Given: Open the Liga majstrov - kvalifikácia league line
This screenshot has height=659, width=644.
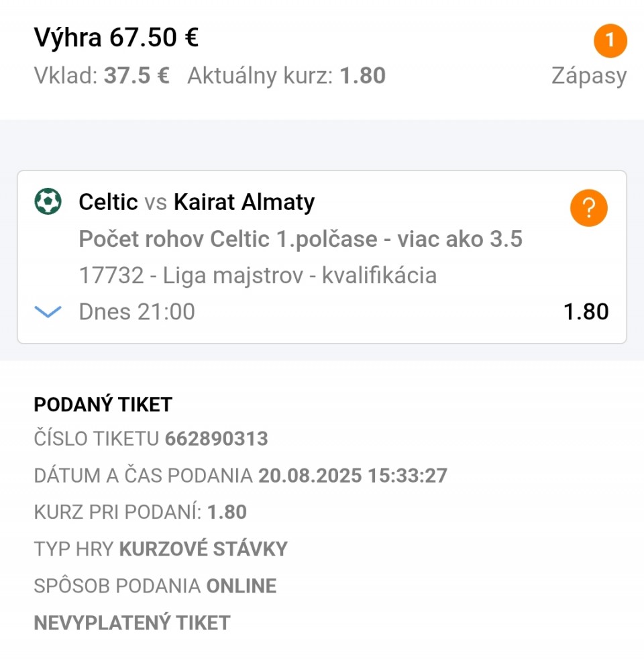Looking at the screenshot, I should tap(258, 276).
